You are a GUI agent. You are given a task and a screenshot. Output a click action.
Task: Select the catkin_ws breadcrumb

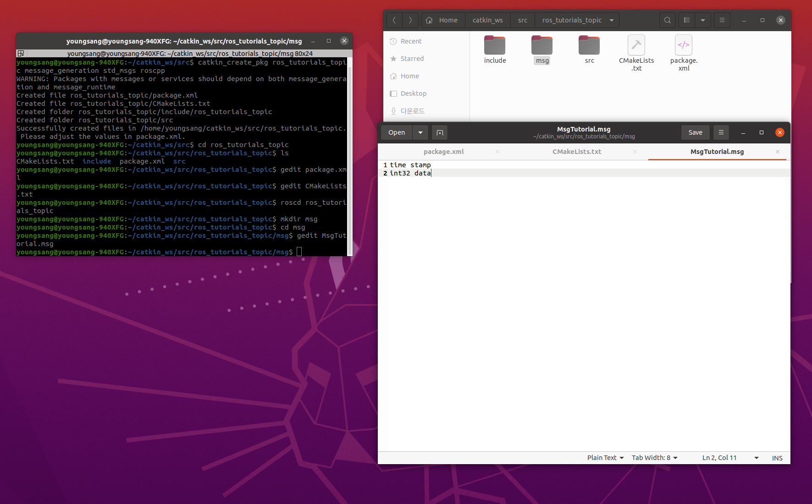click(487, 20)
